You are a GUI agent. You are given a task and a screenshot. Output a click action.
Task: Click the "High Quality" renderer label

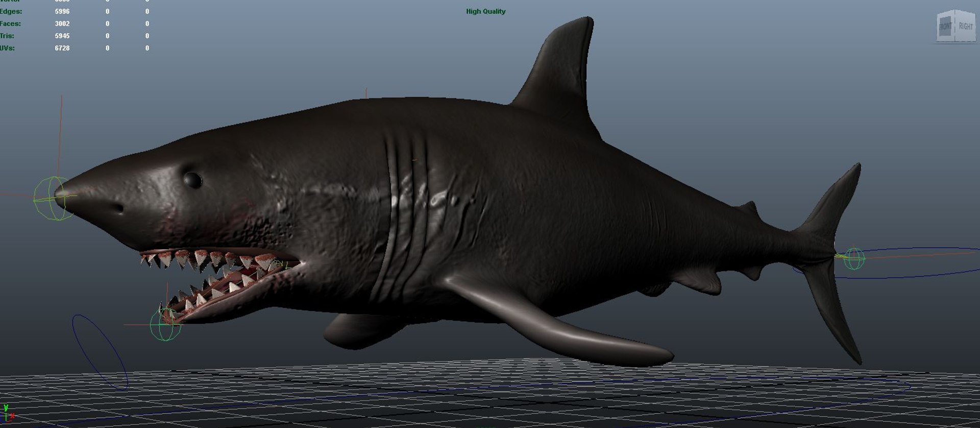click(485, 11)
